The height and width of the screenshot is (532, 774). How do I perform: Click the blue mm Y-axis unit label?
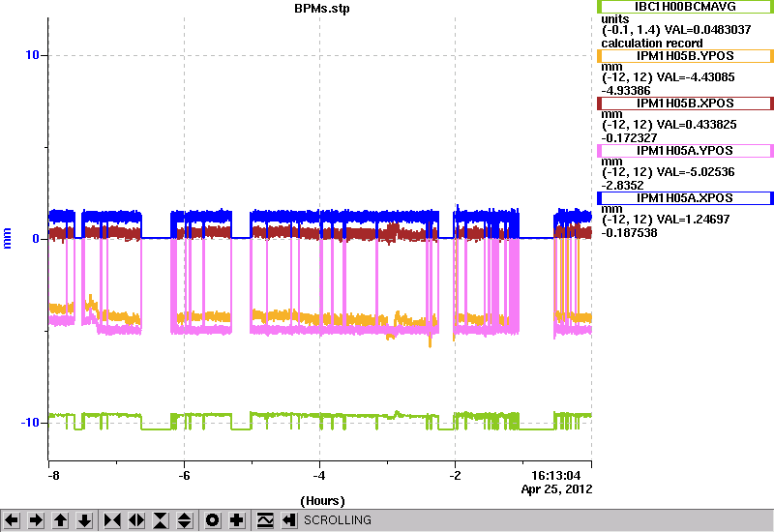[x=7, y=238]
